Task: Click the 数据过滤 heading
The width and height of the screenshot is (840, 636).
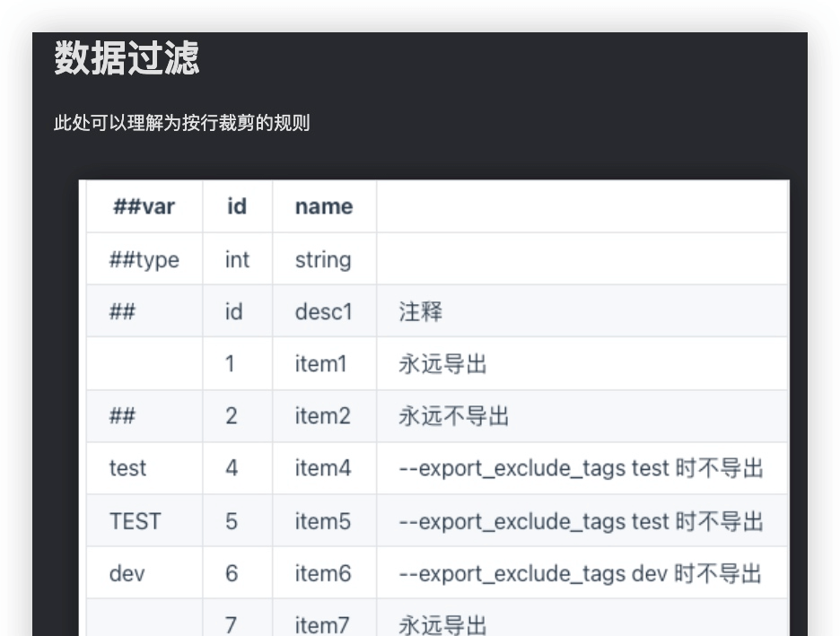Action: click(x=127, y=57)
